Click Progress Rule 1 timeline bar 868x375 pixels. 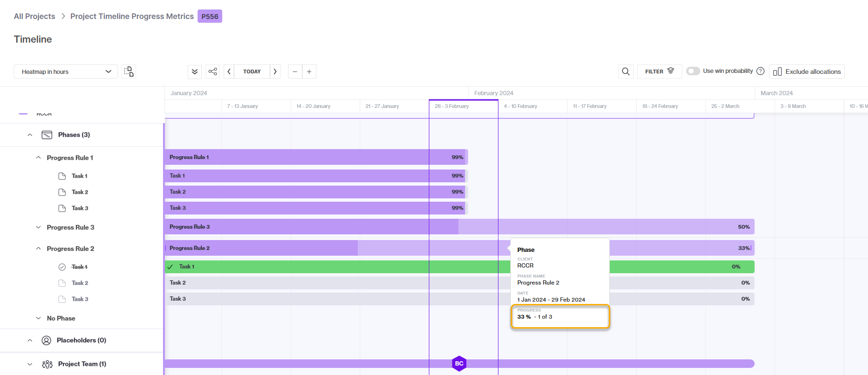click(x=316, y=157)
